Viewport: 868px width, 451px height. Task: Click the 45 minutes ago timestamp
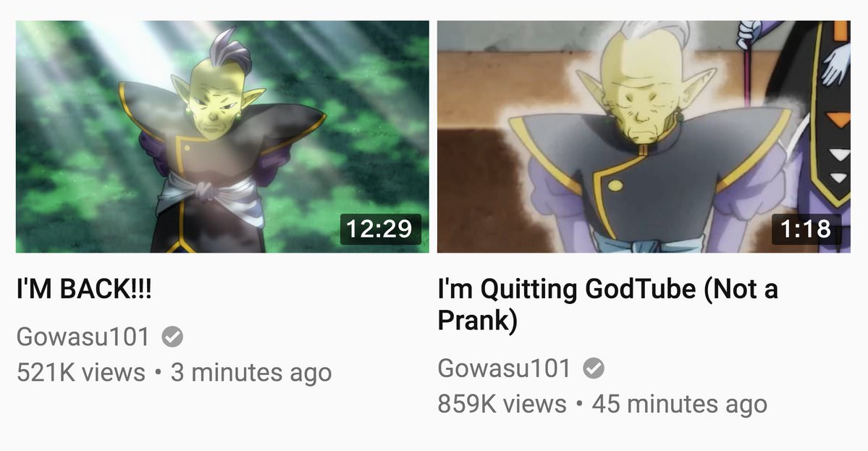pyautogui.click(x=680, y=405)
